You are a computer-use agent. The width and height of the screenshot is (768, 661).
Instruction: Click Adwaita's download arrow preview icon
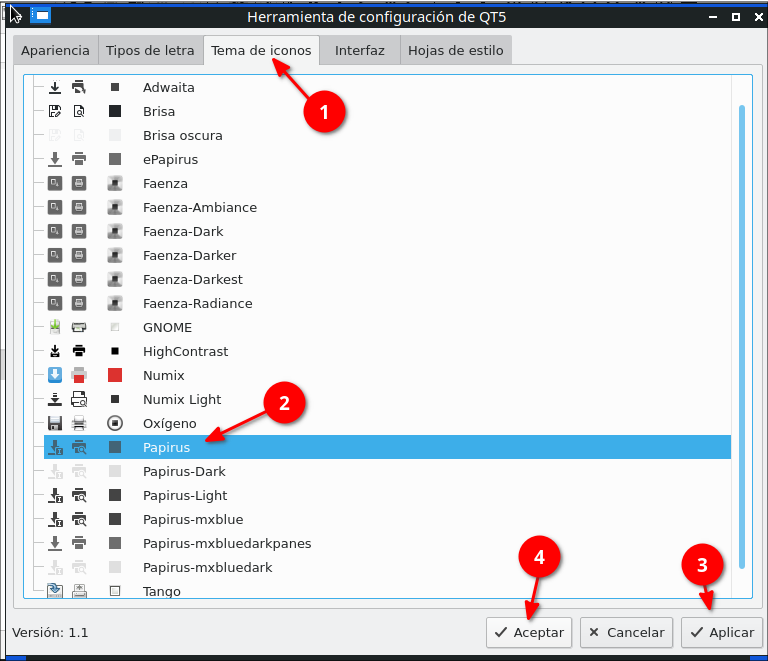point(55,87)
